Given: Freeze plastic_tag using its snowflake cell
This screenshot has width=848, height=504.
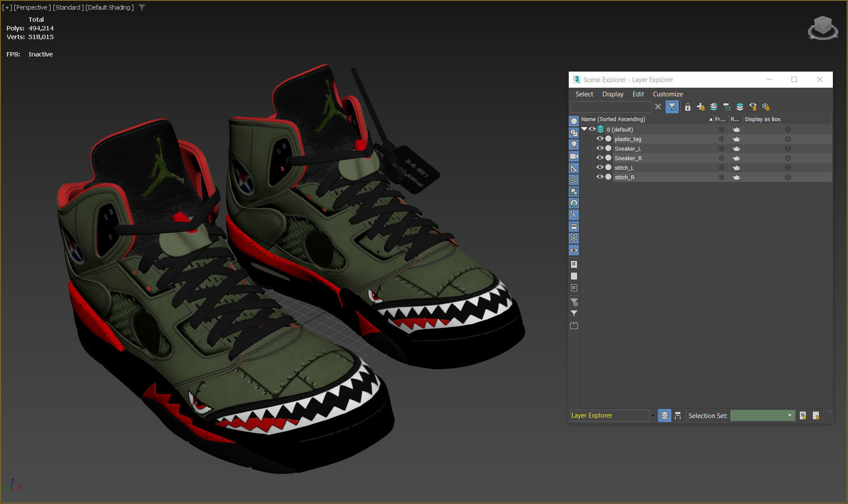Looking at the screenshot, I should pyautogui.click(x=721, y=139).
